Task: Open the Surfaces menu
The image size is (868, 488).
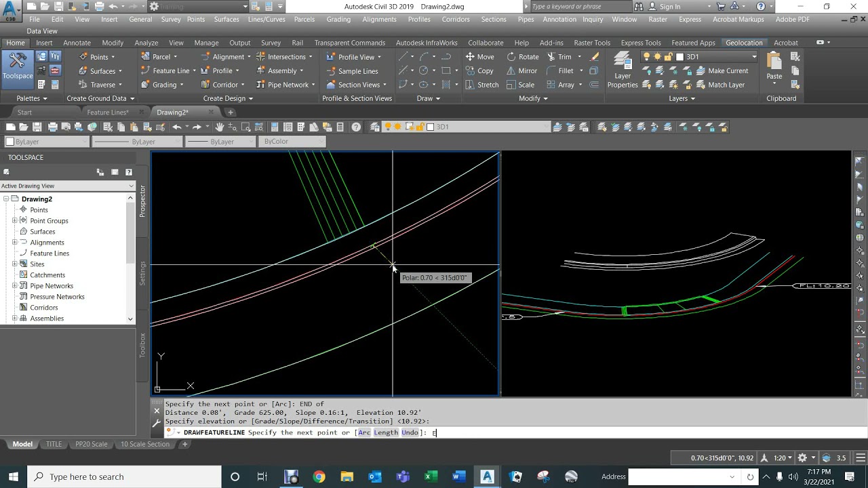Action: [226, 20]
